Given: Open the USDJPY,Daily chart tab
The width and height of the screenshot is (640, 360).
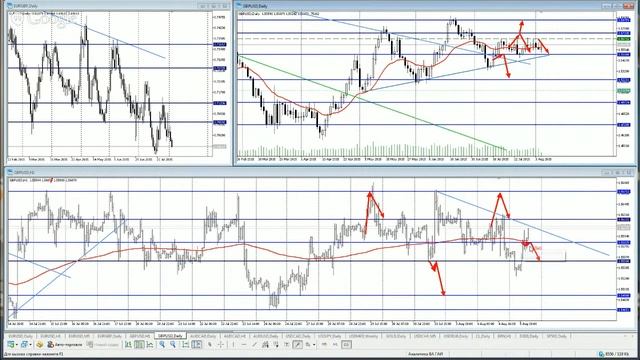Looking at the screenshot, I should click(x=329, y=336).
